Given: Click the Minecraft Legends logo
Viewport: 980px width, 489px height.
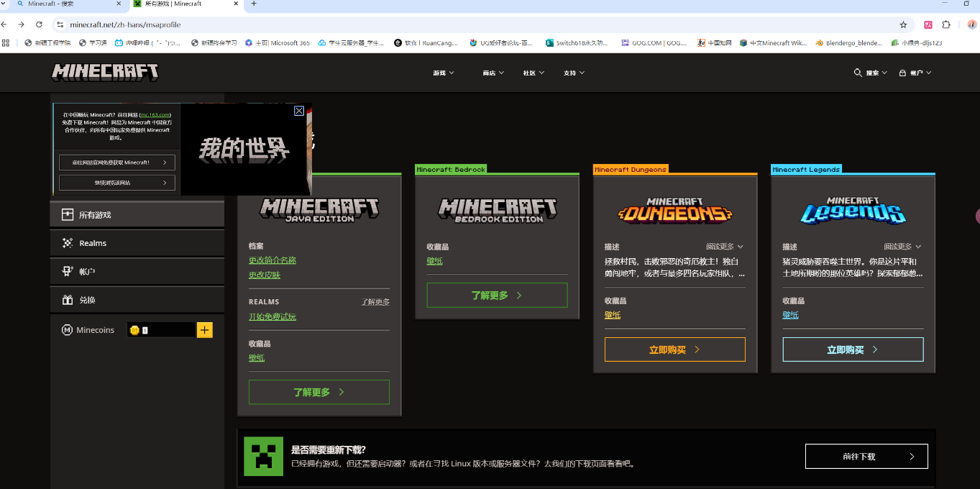Looking at the screenshot, I should tap(853, 210).
